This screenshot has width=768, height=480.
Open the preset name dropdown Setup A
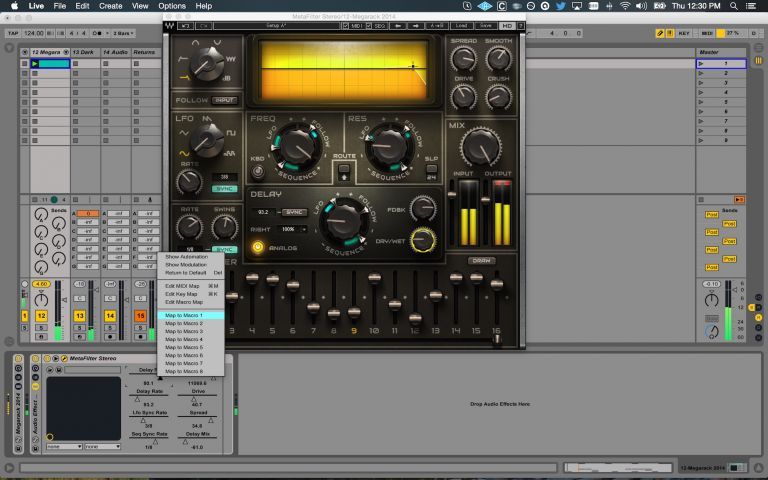[276, 25]
